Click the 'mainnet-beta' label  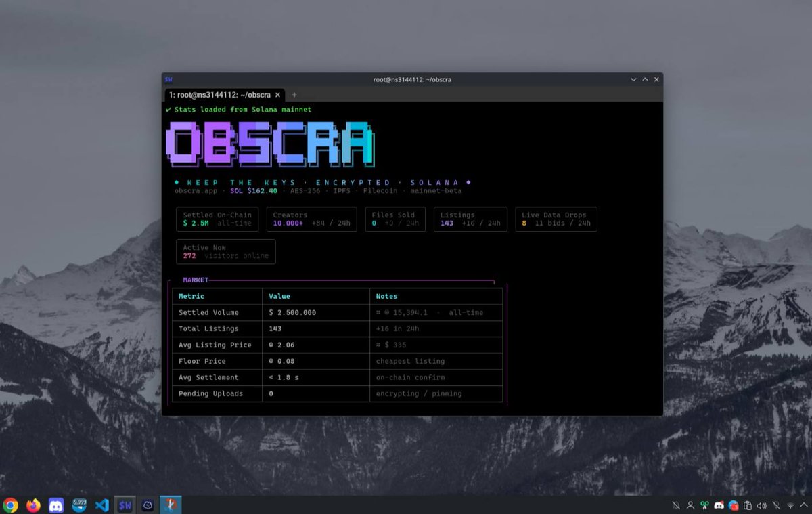tap(438, 191)
